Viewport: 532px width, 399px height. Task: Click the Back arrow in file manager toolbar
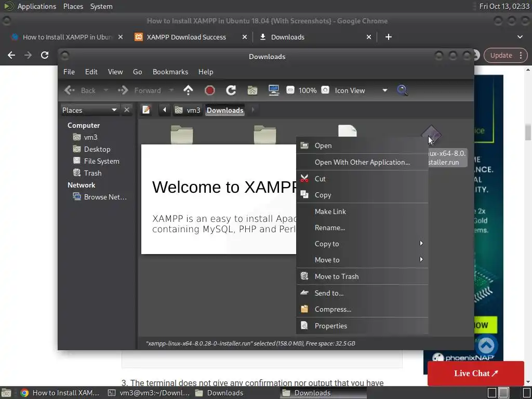(70, 90)
